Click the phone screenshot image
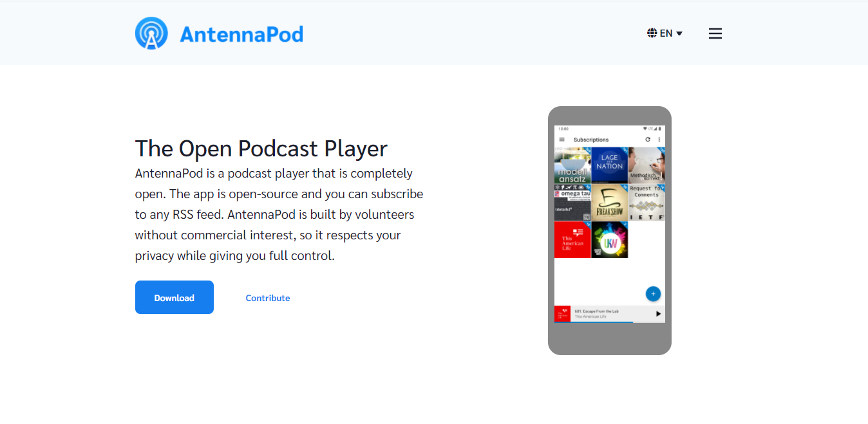This screenshot has width=868, height=424. [610, 230]
